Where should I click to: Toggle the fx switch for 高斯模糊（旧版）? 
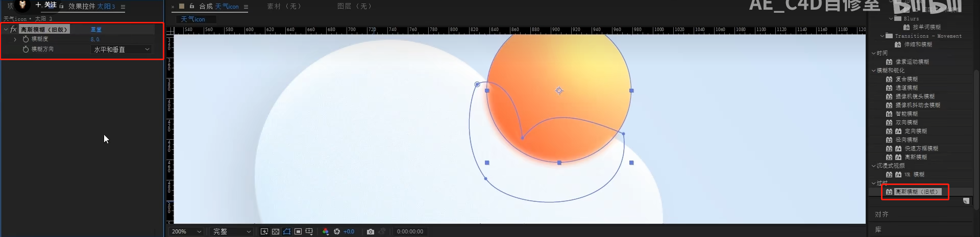(13, 30)
